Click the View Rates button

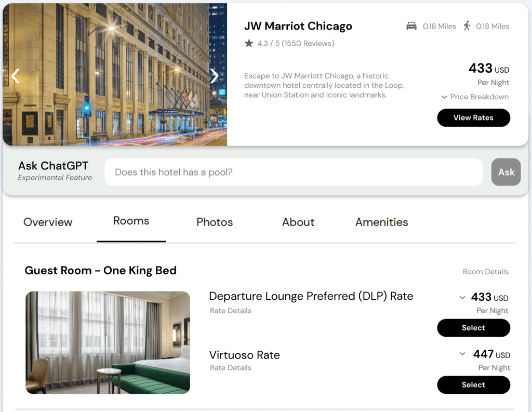[x=473, y=118]
